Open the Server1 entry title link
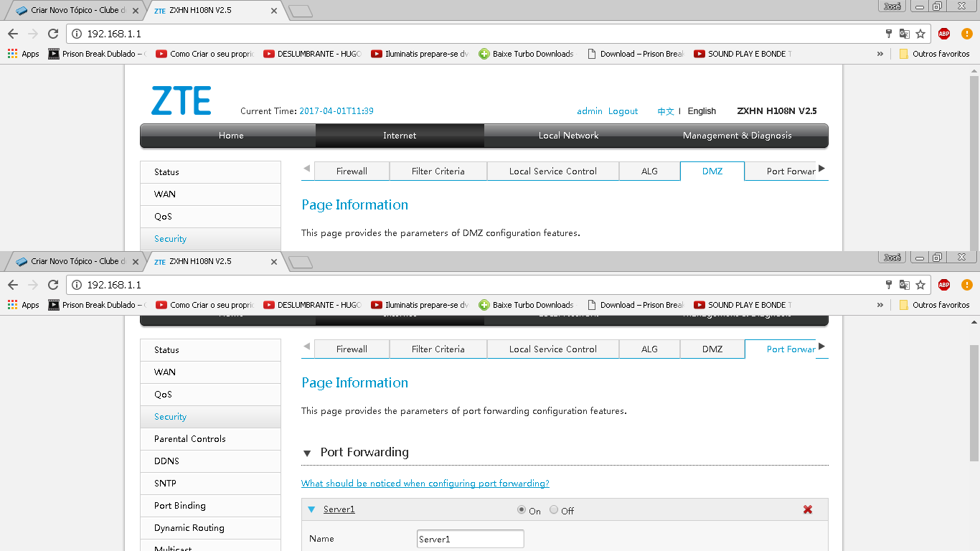 [x=339, y=509]
